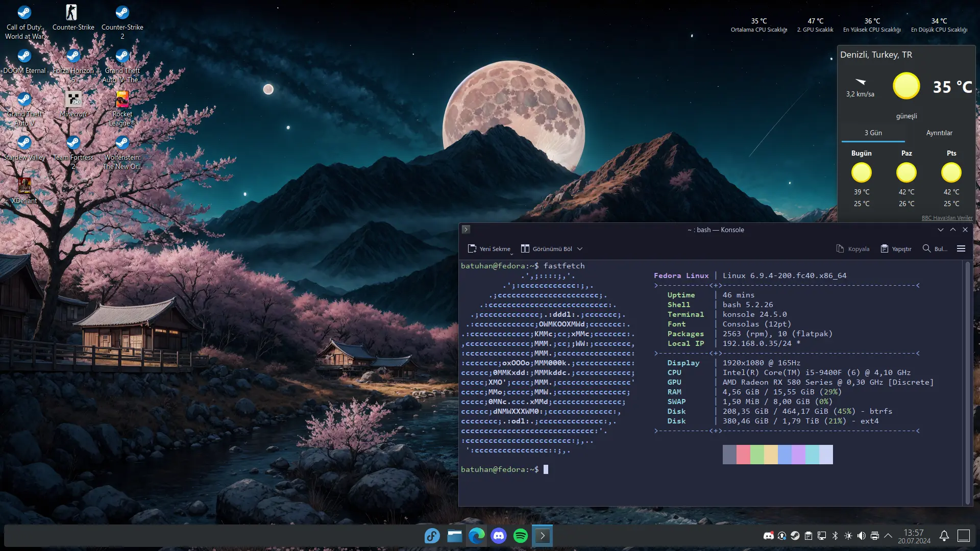The image size is (980, 551).
Task: Open the volume tray icon
Action: (x=862, y=536)
